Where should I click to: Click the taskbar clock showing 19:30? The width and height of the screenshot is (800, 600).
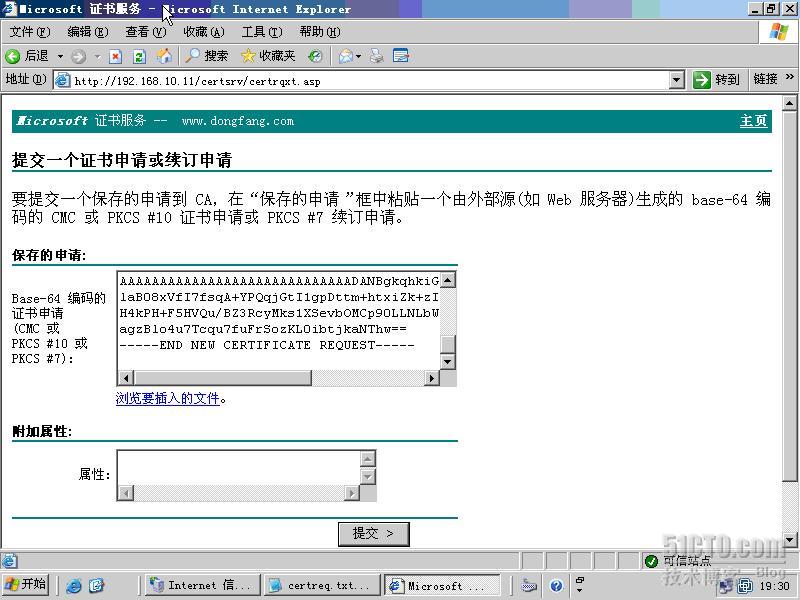pyautogui.click(x=774, y=586)
